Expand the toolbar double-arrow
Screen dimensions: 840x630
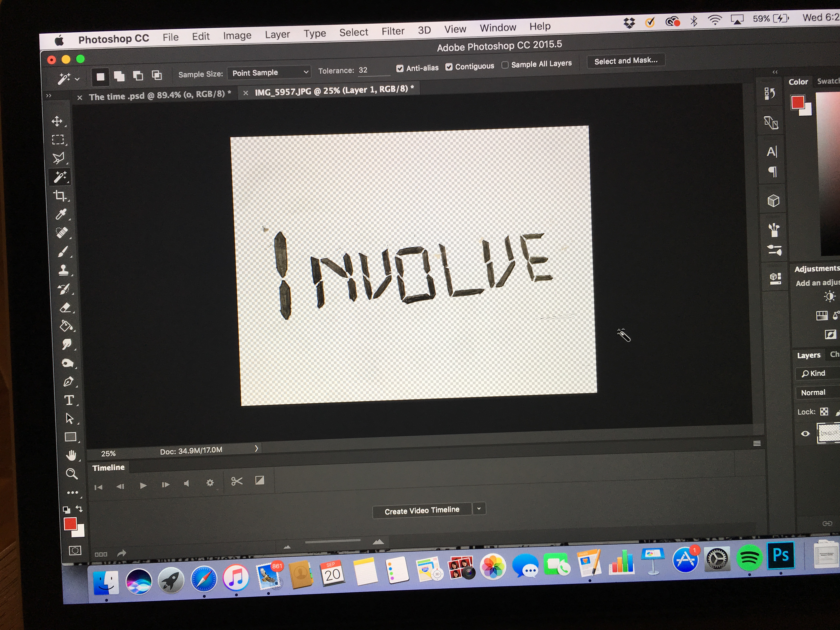coord(49,96)
